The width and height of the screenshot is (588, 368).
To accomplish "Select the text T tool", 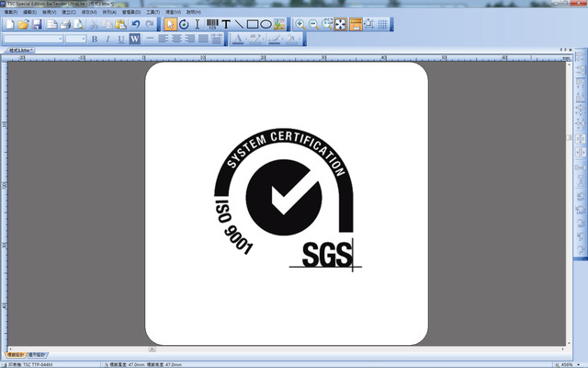I will 226,25.
